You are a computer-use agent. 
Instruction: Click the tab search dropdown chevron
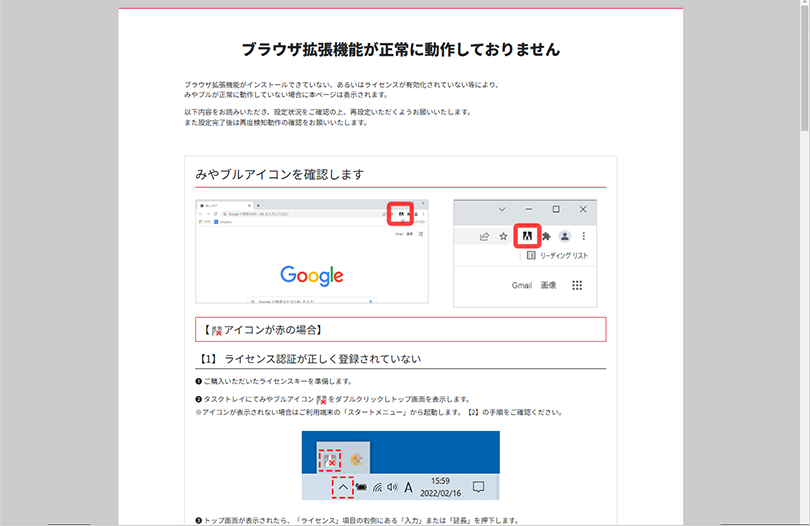pos(501,210)
